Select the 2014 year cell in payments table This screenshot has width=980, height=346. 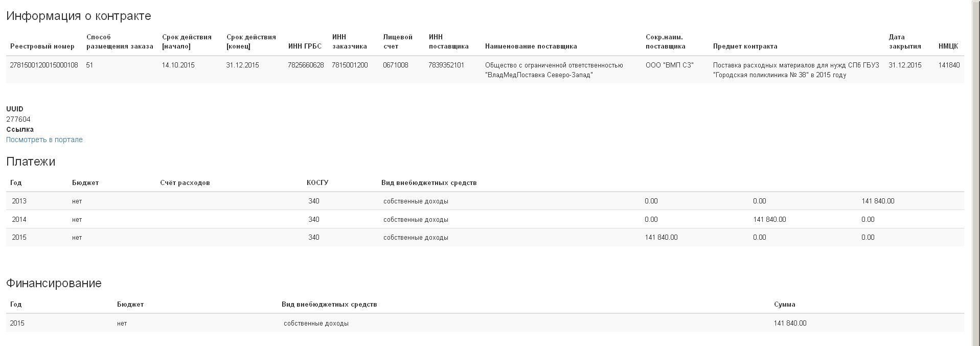[x=19, y=220]
